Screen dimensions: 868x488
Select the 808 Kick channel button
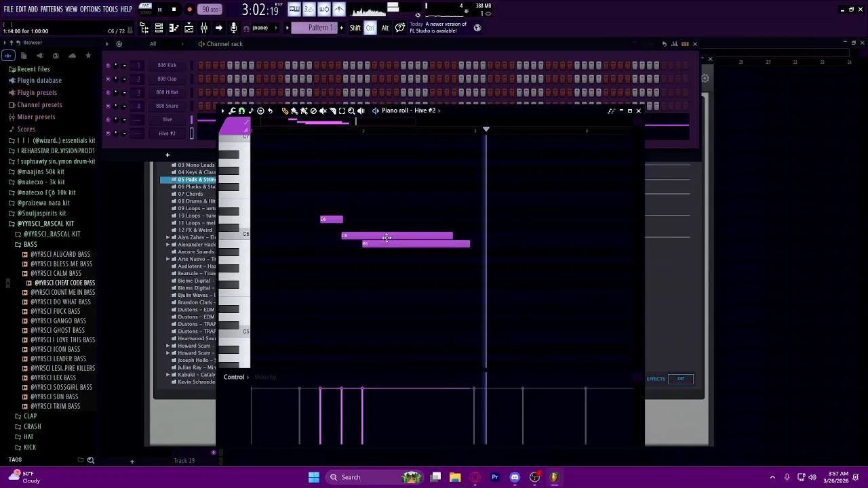167,65
